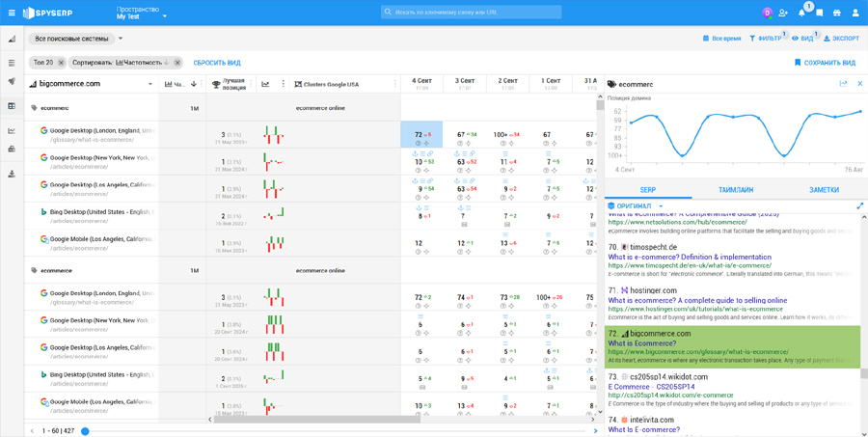This screenshot has width=868, height=437.
Task: Open notifications bell
Action: click(x=801, y=13)
